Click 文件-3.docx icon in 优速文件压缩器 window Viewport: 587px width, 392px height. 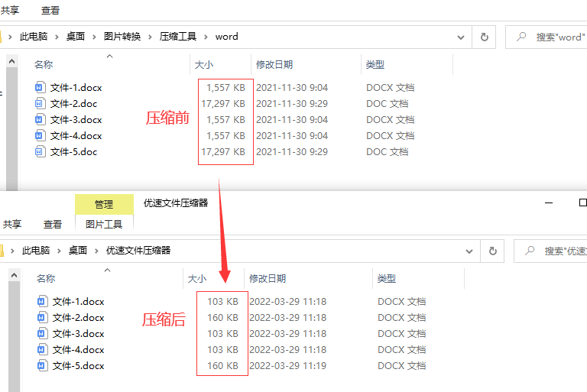tap(42, 334)
